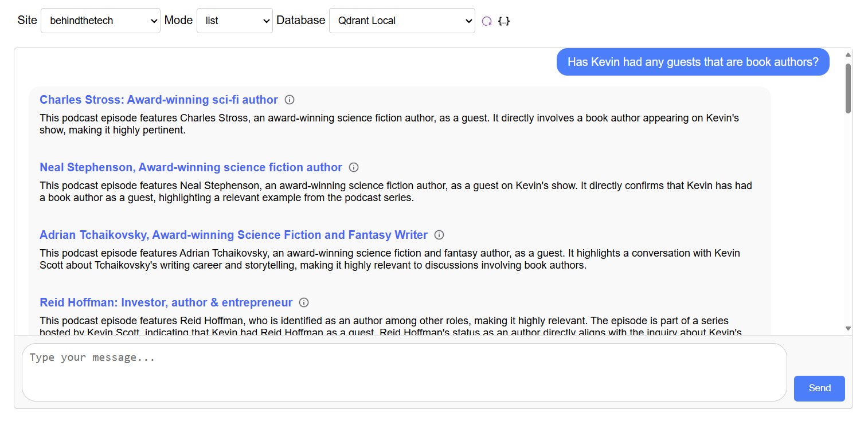This screenshot has width=868, height=425.
Task: Focus the 'Type your message...' input box
Action: [x=404, y=372]
